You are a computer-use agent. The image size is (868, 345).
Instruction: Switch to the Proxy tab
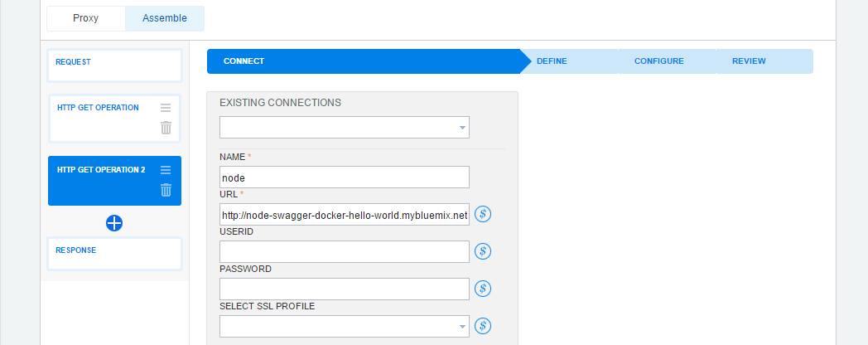point(86,18)
